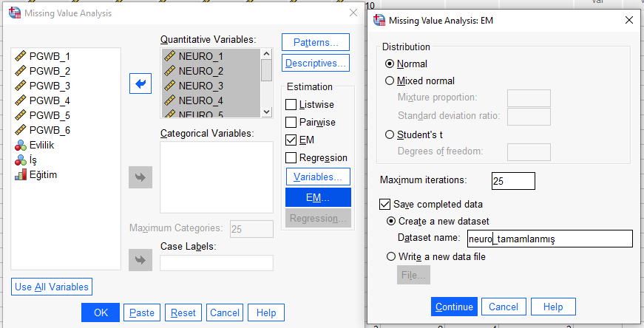Click the Quantitative list scroll-down arrow
This screenshot has width=644, height=328.
267,112
